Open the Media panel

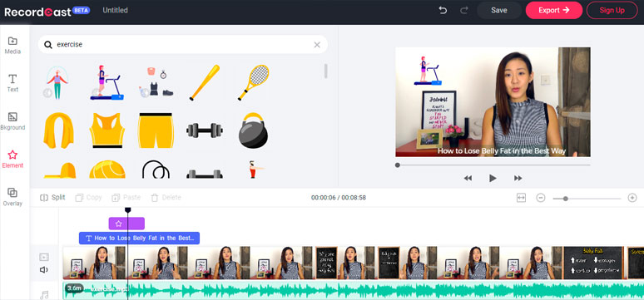12,45
